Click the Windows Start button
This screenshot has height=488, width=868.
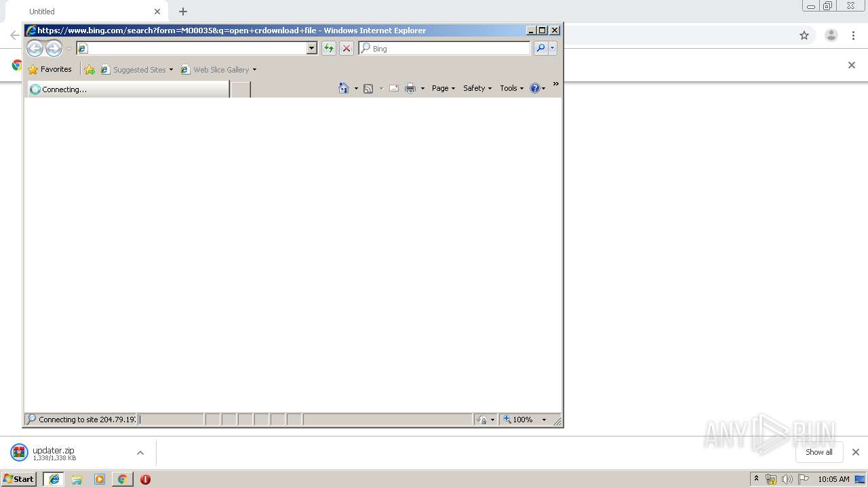(19, 479)
